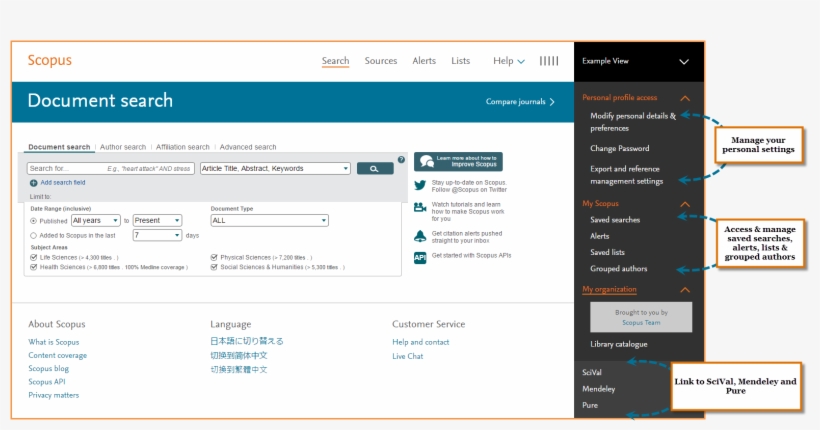Open the Present year dropdown
Screen dimensions: 820x430
(157, 221)
